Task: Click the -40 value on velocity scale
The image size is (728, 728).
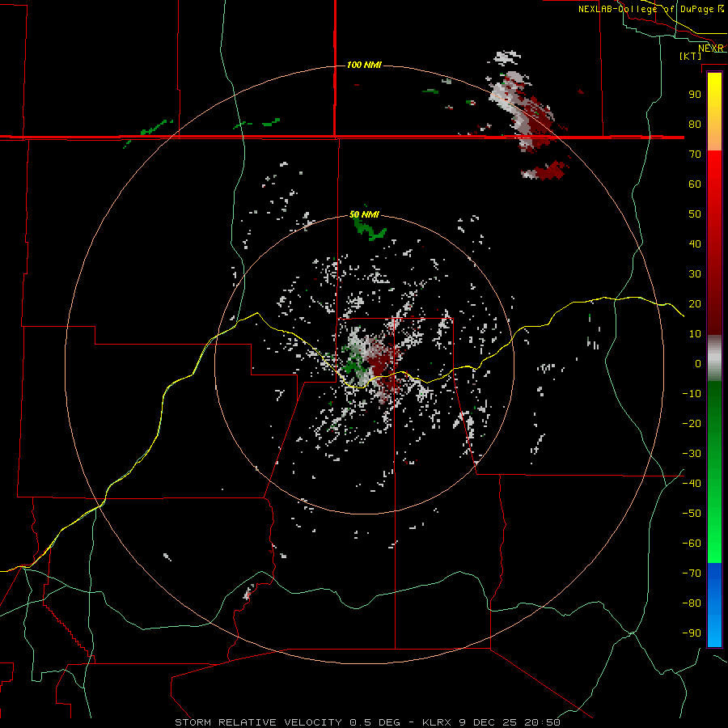Action: [692, 484]
